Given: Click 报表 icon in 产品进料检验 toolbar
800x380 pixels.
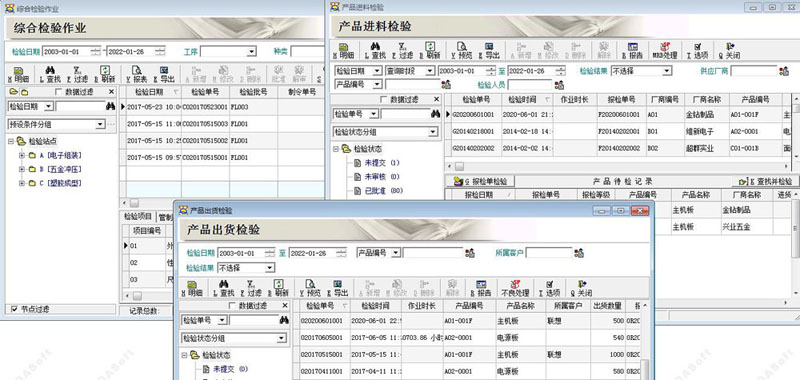Looking at the screenshot, I should [633, 50].
